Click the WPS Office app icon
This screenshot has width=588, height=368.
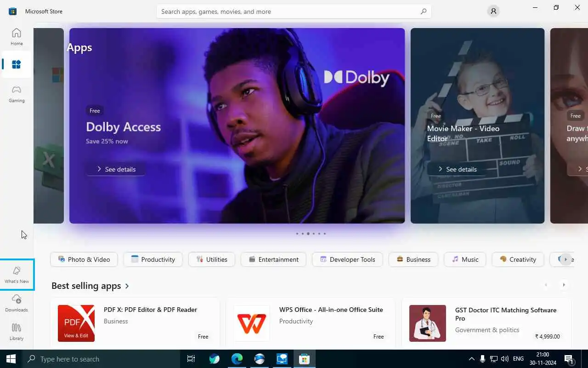coord(252,323)
